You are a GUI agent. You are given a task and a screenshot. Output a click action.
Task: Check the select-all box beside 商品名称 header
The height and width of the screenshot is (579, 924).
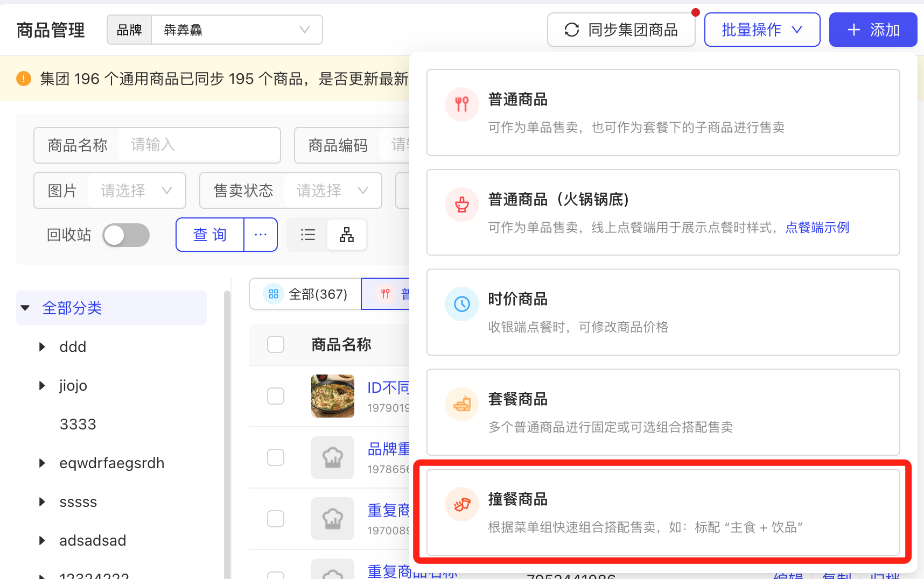[x=276, y=344]
